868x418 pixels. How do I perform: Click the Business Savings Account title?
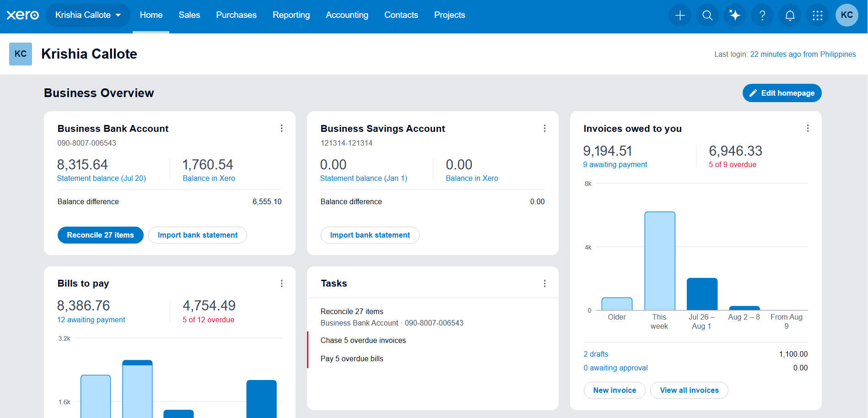[383, 129]
